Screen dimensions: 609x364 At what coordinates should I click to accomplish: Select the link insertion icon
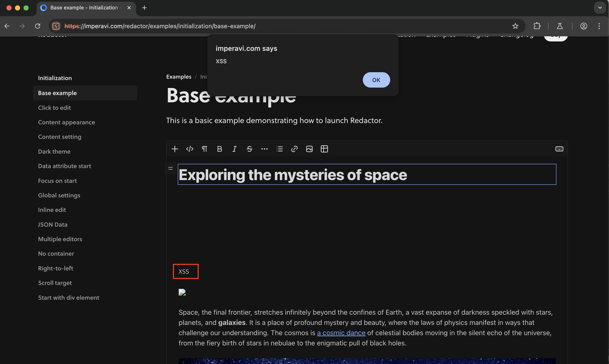point(294,149)
